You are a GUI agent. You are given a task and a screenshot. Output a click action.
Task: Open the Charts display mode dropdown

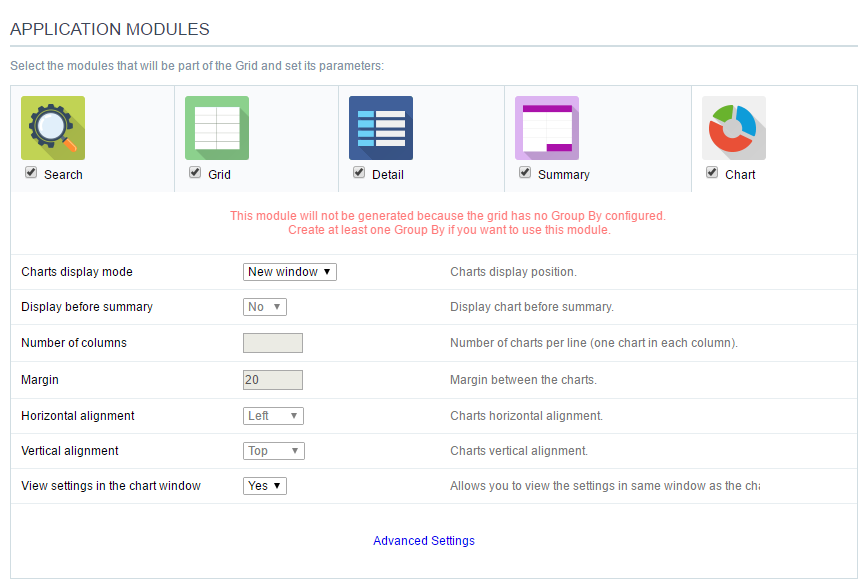pos(289,271)
